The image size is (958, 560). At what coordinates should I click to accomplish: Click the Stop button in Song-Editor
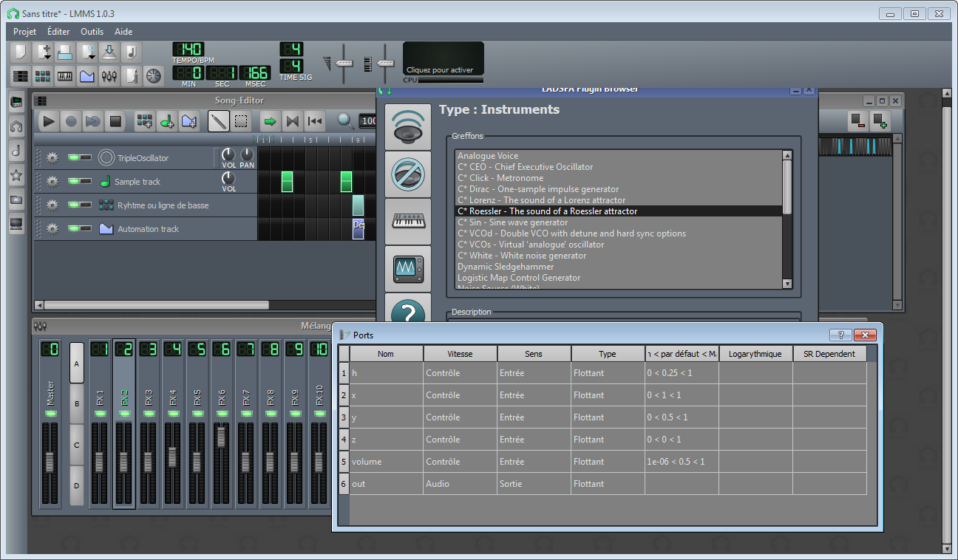(115, 121)
